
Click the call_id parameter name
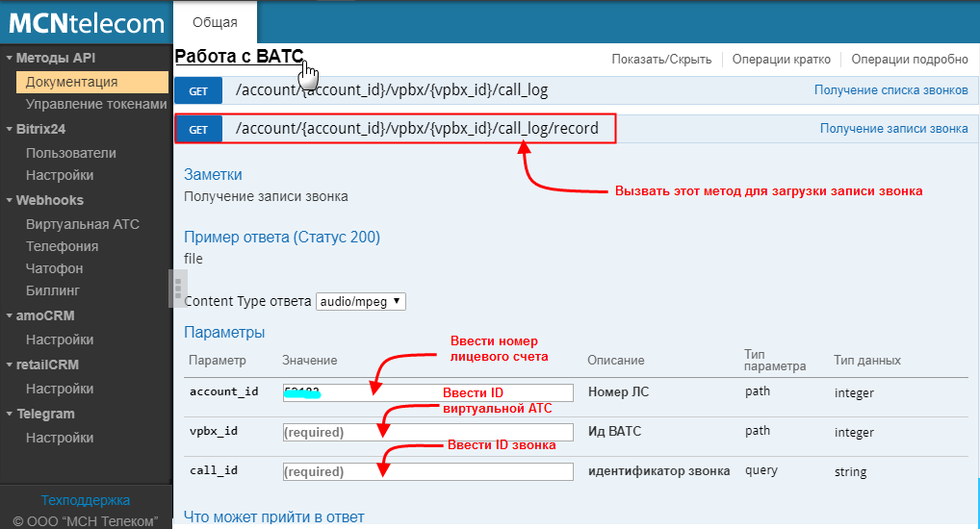[214, 470]
